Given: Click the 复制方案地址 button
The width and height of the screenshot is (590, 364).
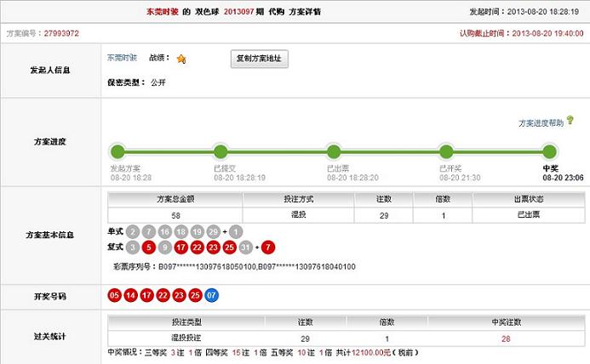Looking at the screenshot, I should click(x=261, y=59).
